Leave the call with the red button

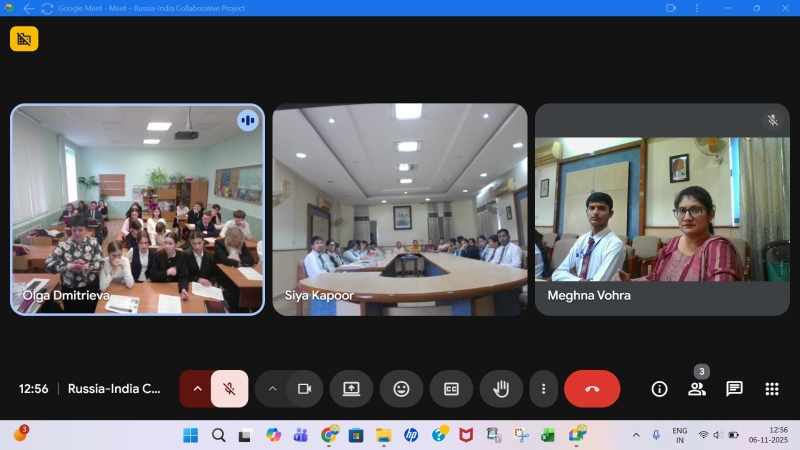[x=592, y=389]
